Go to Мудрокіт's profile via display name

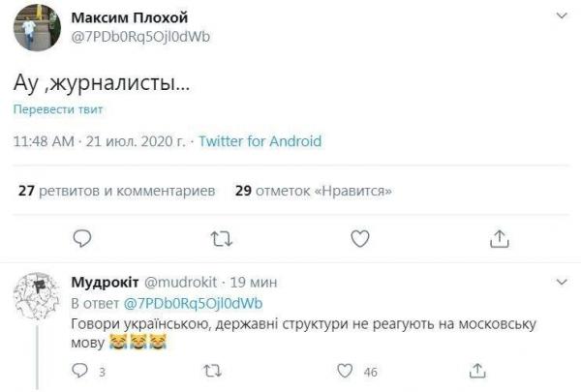[105, 283]
